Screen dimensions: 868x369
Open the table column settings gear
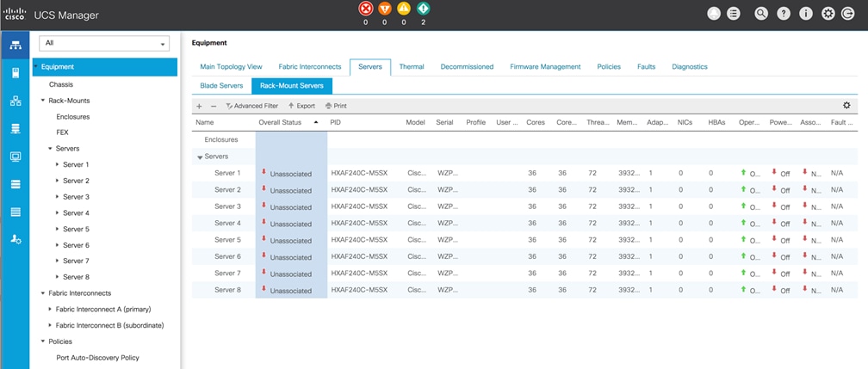tap(846, 105)
